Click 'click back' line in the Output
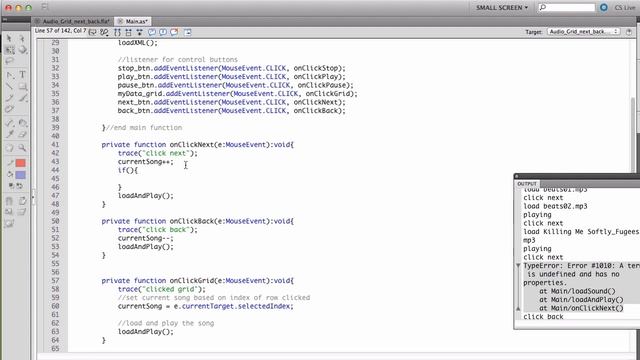This screenshot has width=640, height=360. [x=543, y=317]
